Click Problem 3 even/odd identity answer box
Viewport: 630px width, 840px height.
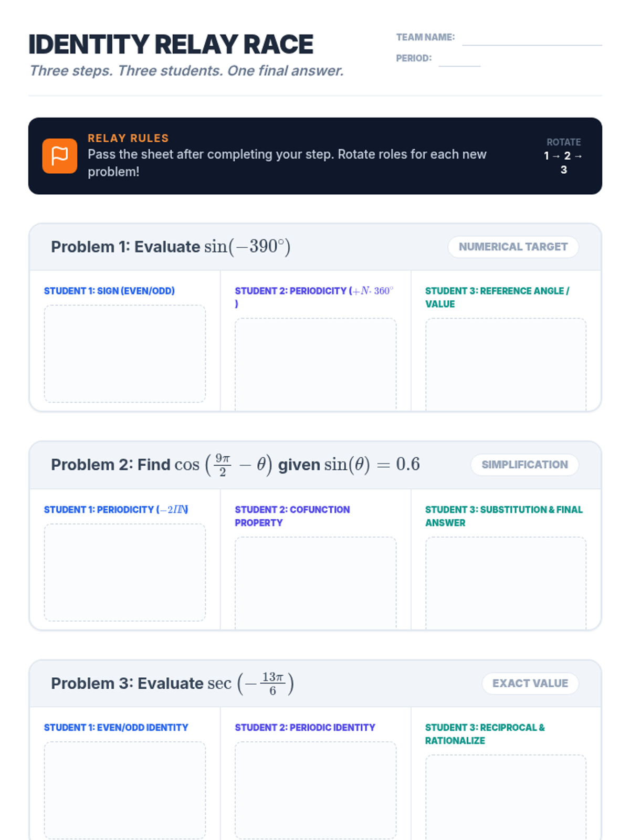[125, 790]
